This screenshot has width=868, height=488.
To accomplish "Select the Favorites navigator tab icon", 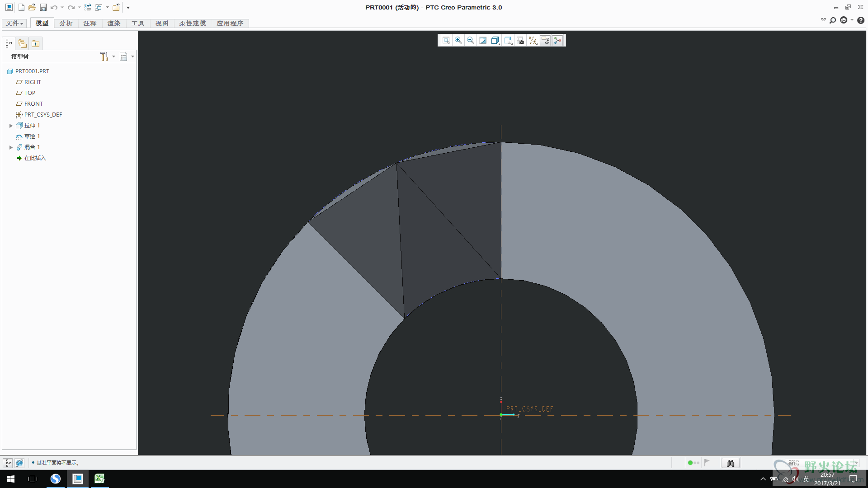I will [35, 43].
